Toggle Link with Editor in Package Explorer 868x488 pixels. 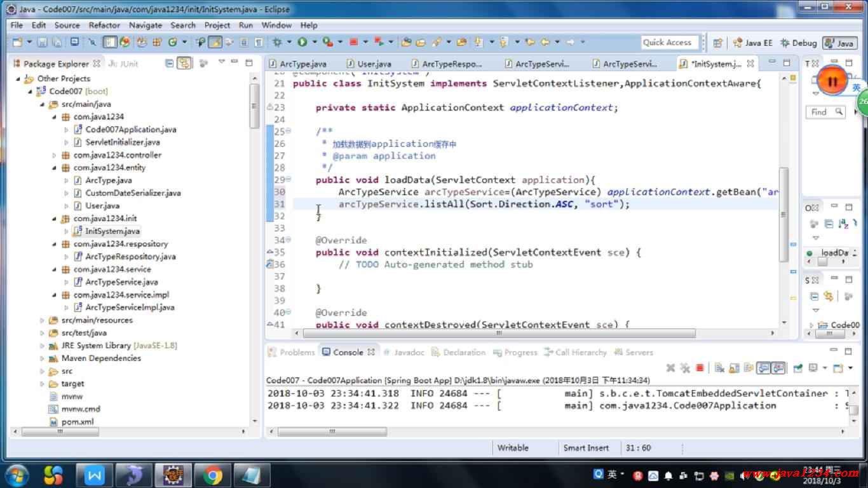click(184, 64)
